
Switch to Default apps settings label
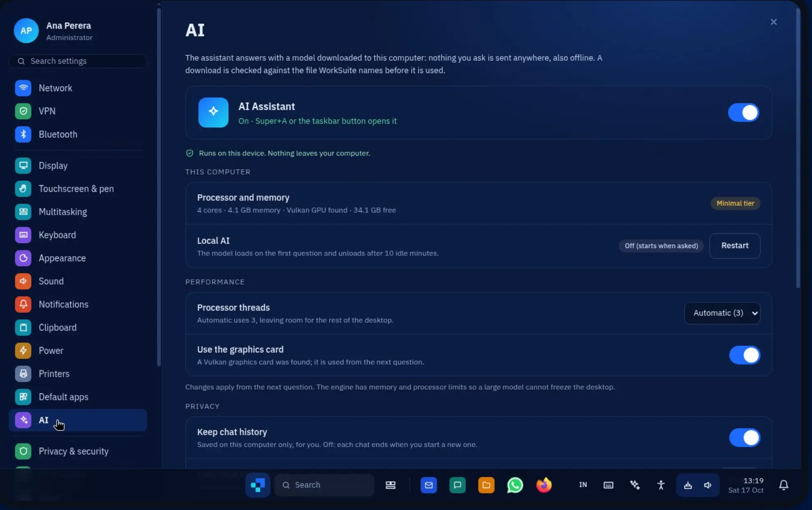click(63, 397)
